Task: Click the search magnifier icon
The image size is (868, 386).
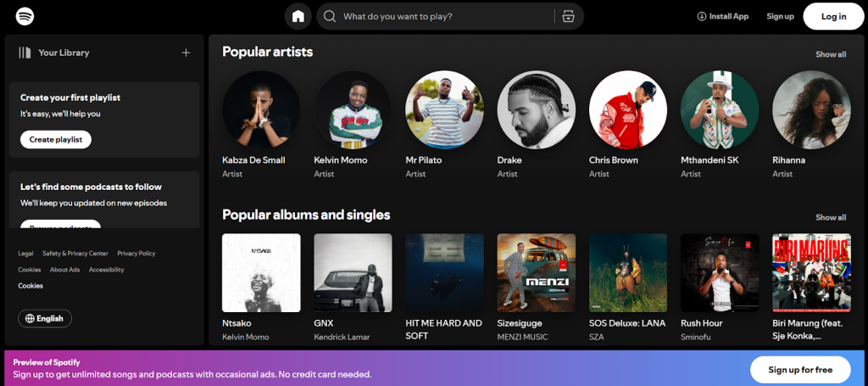Action: 330,16
